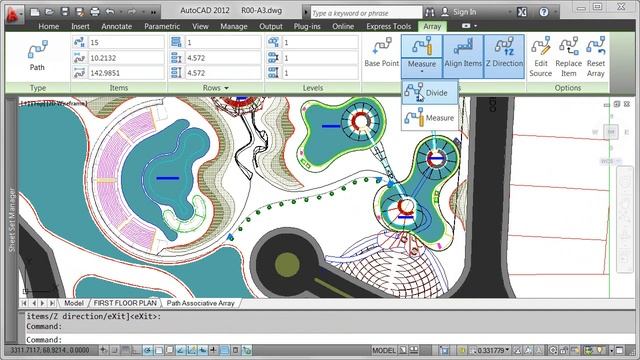Toggle Polar Tracking in status bar

148,350
